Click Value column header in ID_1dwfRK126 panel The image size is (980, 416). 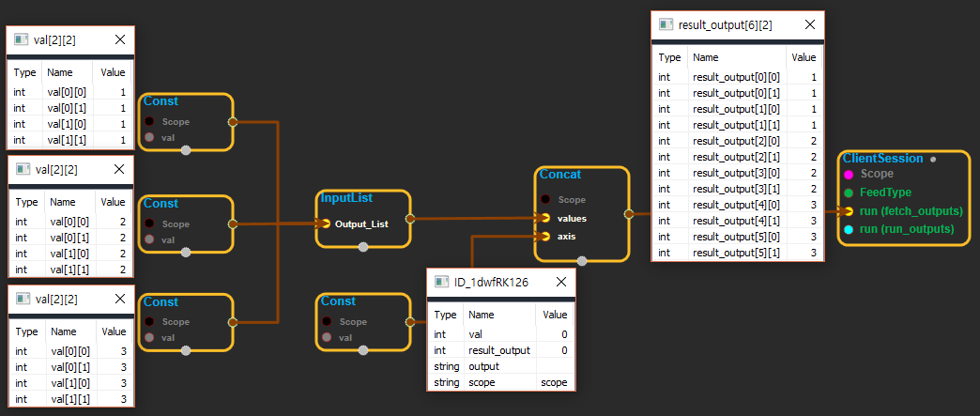pyautogui.click(x=556, y=316)
